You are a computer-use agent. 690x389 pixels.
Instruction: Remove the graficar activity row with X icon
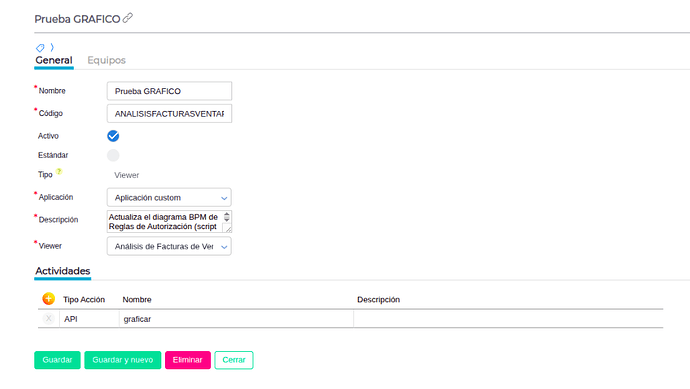click(48, 319)
